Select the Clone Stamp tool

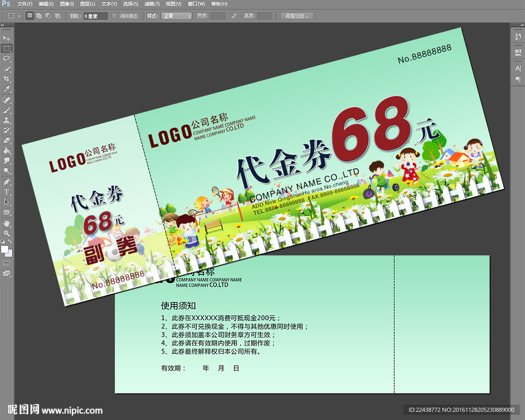pyautogui.click(x=7, y=120)
